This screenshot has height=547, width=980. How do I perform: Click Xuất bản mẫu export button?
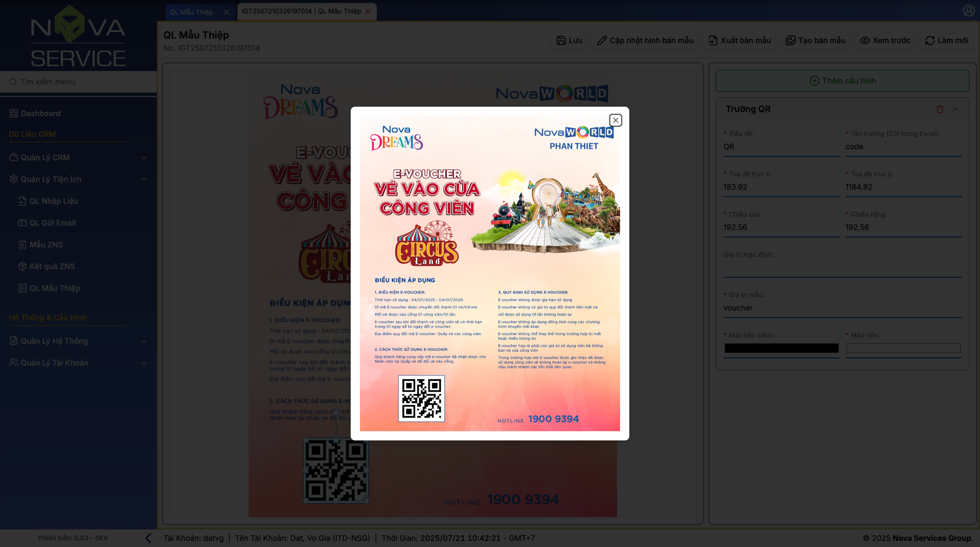[x=739, y=40]
